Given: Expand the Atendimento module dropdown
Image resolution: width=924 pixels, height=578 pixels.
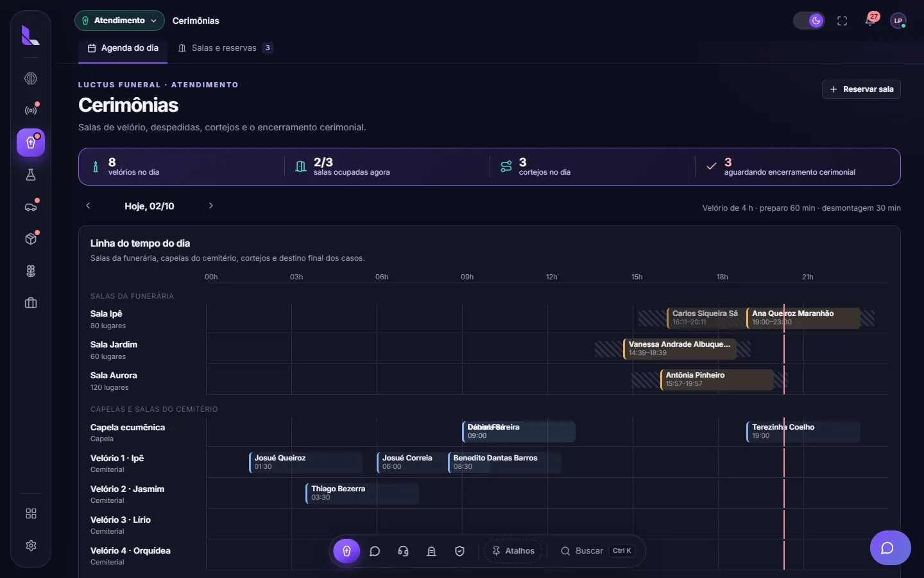Looking at the screenshot, I should pos(119,21).
